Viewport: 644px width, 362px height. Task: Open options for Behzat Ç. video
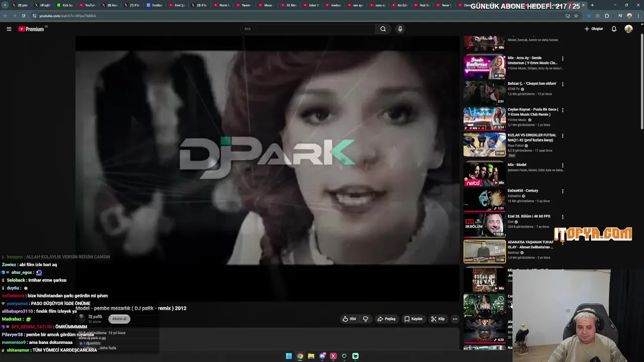[x=562, y=84]
